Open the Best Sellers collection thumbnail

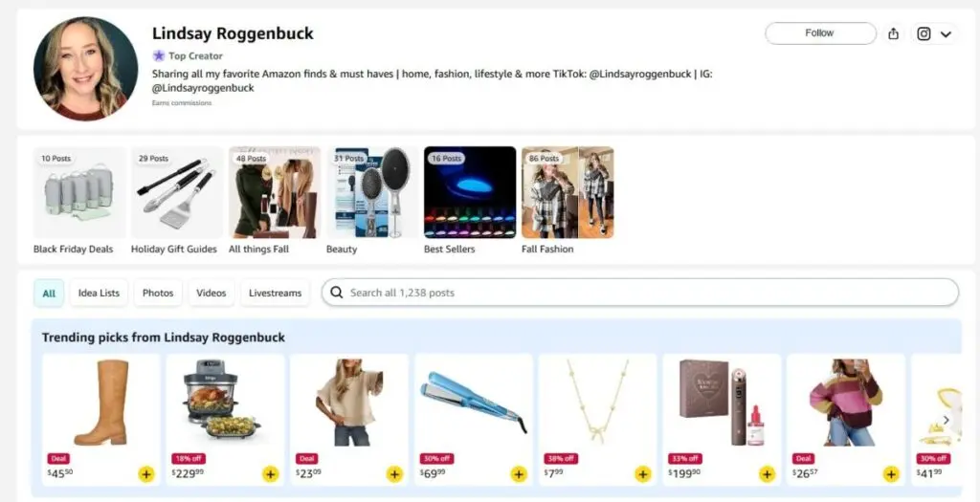tap(470, 192)
